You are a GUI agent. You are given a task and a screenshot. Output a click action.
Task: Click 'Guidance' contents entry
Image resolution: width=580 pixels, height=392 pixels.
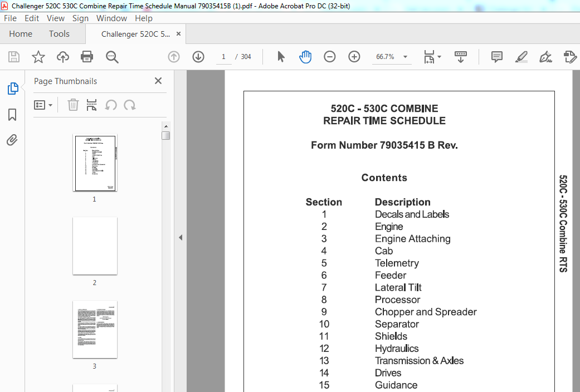(396, 385)
